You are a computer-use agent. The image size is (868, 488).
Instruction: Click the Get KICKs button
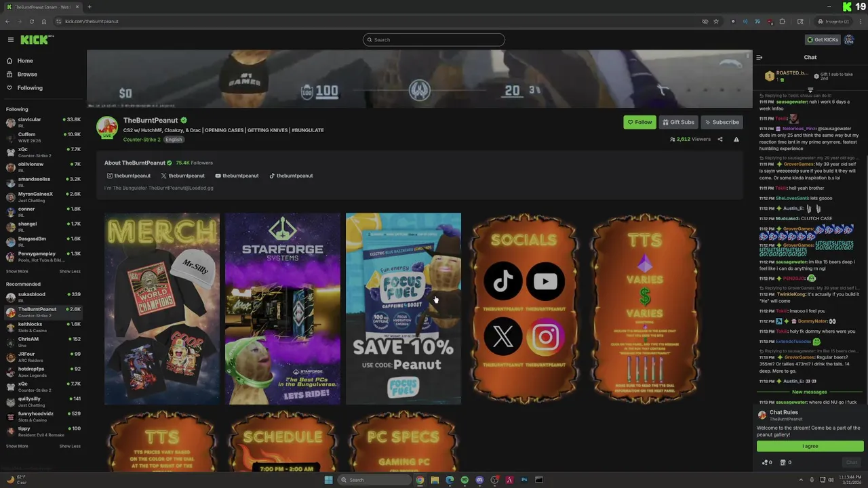point(823,40)
